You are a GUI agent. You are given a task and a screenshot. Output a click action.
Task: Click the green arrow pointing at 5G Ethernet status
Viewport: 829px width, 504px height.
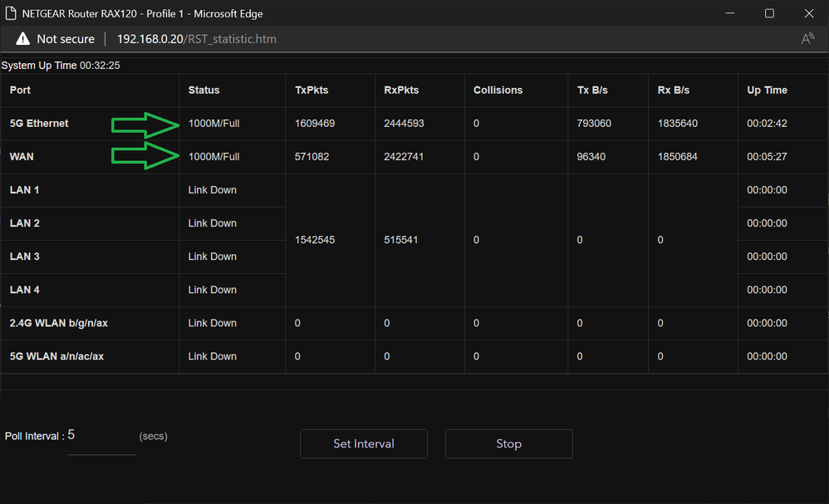(x=146, y=124)
